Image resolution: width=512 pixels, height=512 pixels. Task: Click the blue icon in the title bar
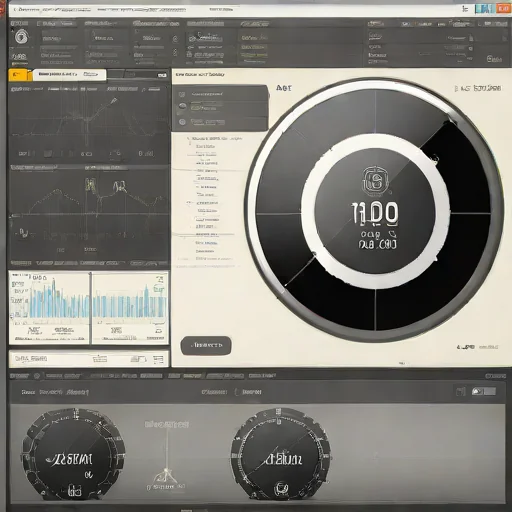484,9
